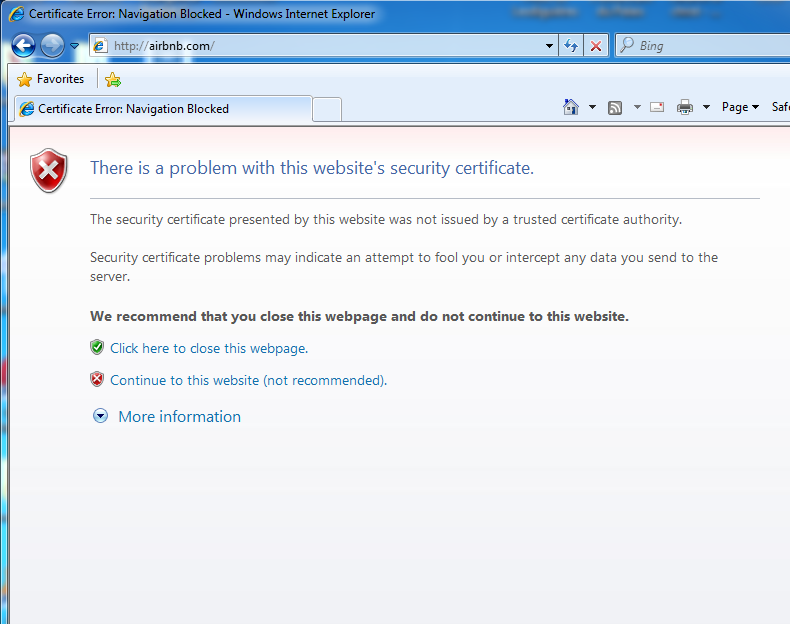Refresh the page using the refresh icon

pos(571,46)
